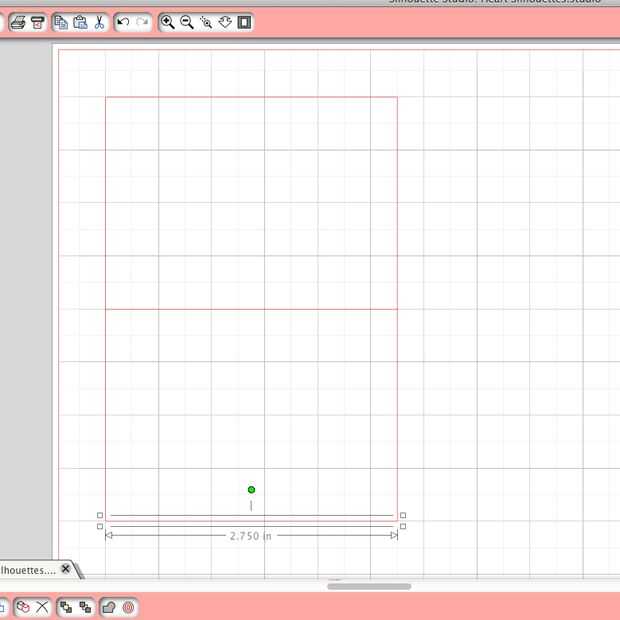This screenshot has width=620, height=620.
Task: Click the Copy icon
Action: [x=61, y=23]
